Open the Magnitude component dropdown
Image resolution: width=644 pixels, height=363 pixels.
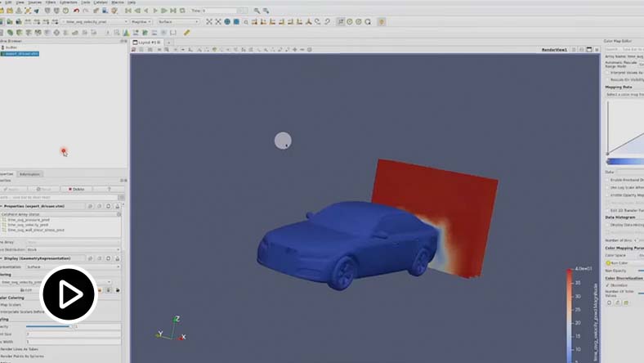(140, 22)
